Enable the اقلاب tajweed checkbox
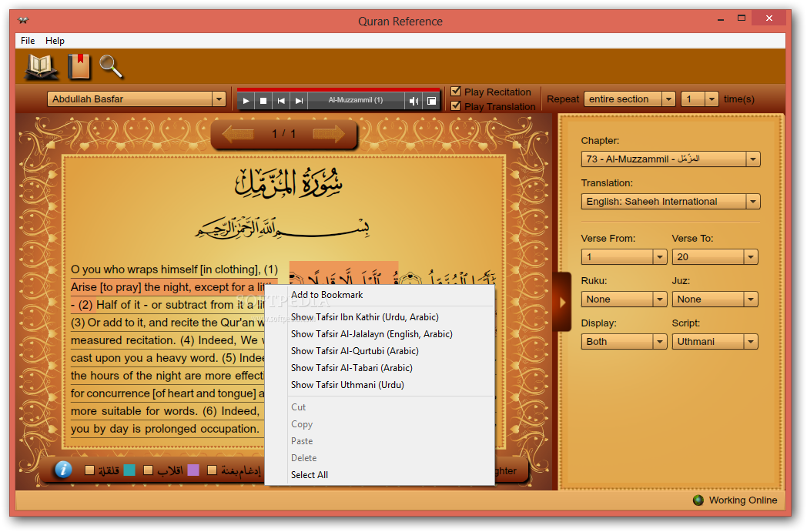Viewport: 807px width, 532px height. (x=148, y=470)
